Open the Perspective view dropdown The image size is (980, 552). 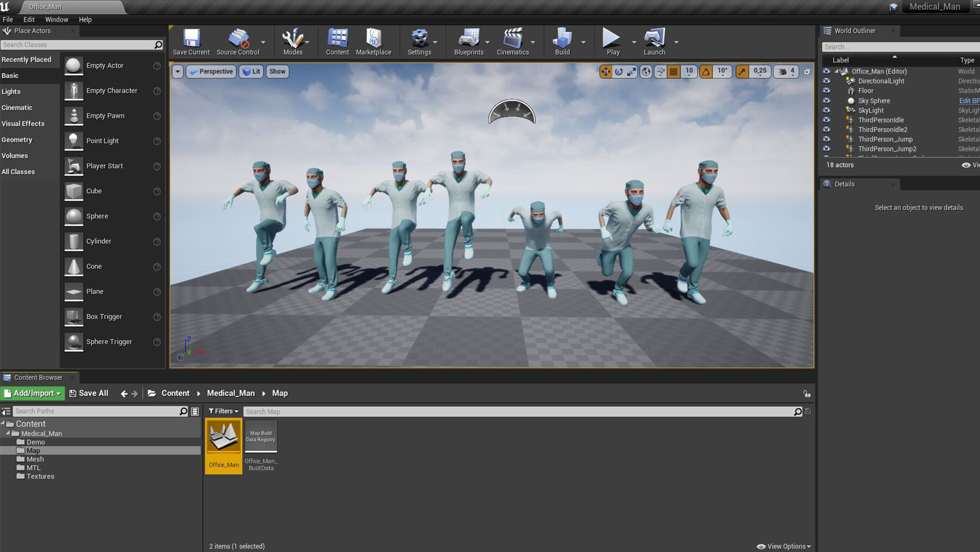point(211,71)
